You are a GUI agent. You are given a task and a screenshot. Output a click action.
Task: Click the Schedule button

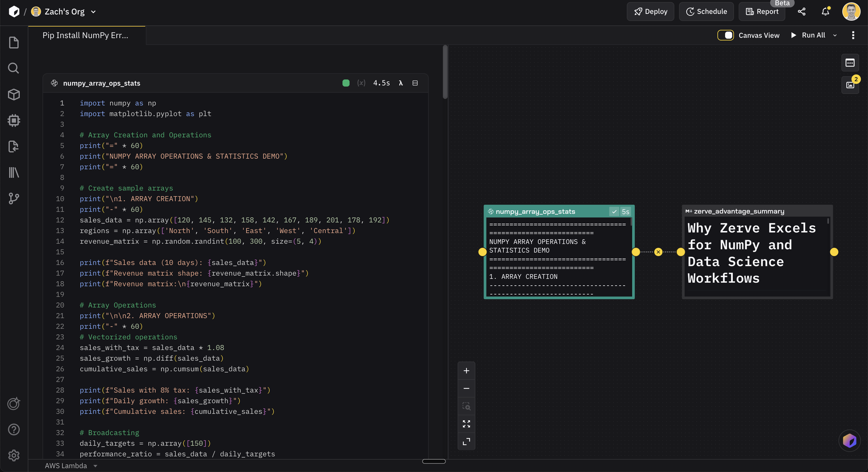(x=707, y=12)
